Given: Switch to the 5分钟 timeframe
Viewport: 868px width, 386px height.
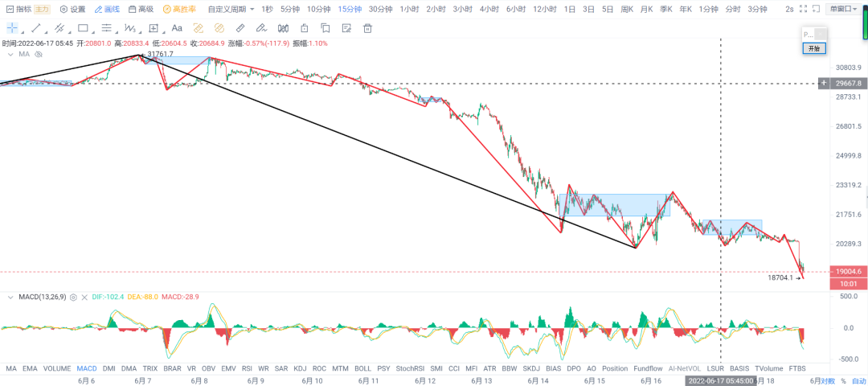Looking at the screenshot, I should coord(290,10).
